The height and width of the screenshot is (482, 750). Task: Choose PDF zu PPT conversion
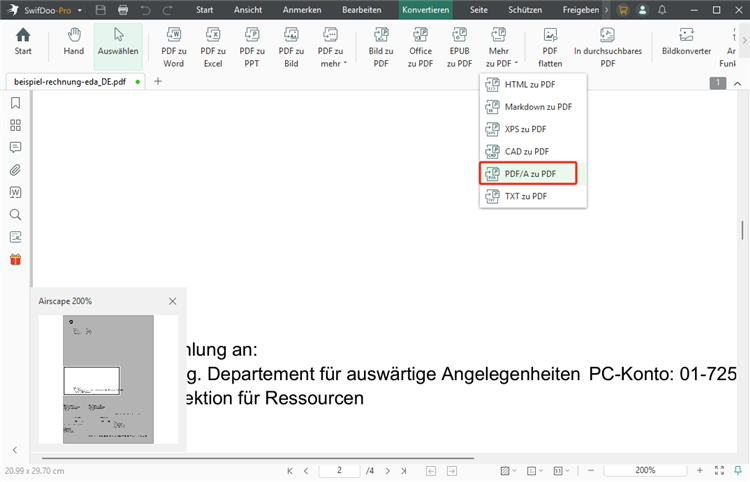252,47
